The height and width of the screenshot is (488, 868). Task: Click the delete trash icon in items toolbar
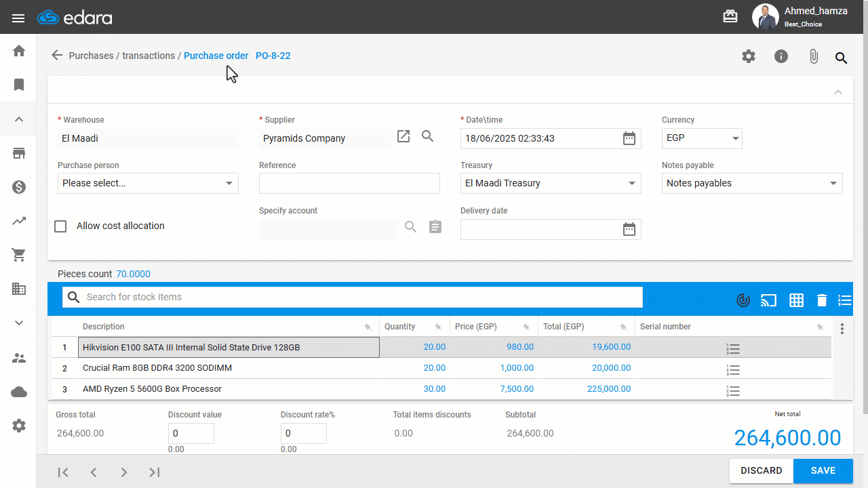click(x=822, y=300)
